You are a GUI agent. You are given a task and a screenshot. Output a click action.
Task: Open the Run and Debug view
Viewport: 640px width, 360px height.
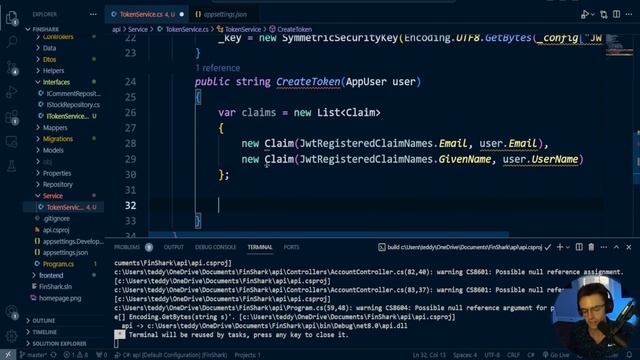click(x=12, y=92)
